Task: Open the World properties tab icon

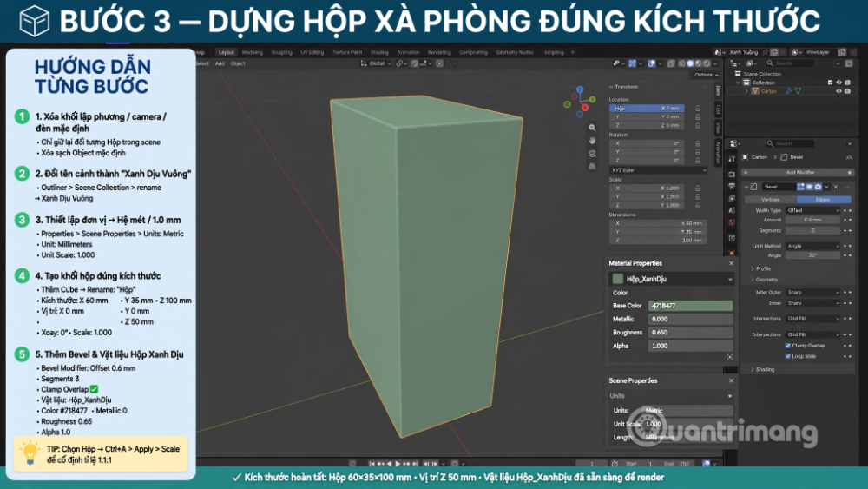Action: [732, 222]
